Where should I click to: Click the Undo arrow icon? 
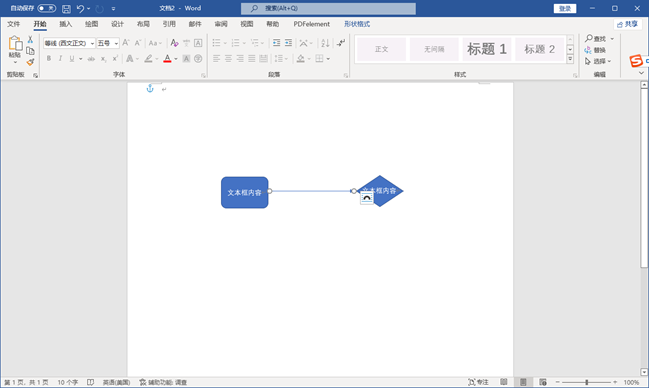click(80, 8)
